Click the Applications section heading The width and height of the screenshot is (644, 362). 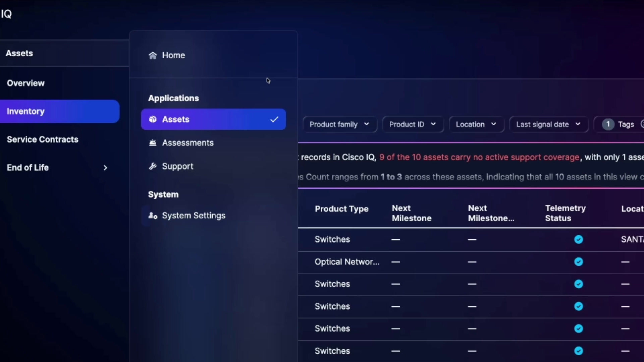point(173,98)
